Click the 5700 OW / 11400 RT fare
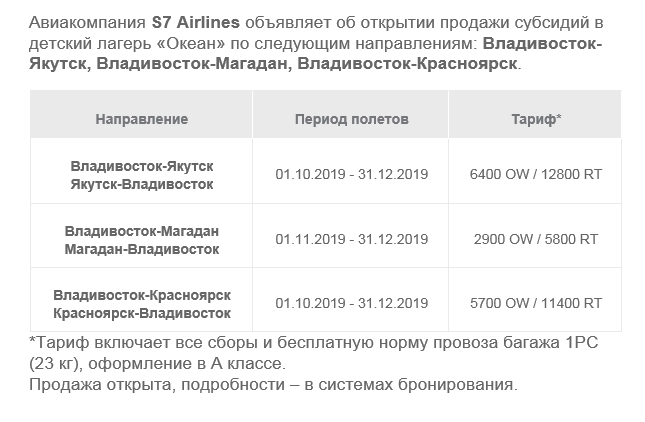The height and width of the screenshot is (422, 645). [x=536, y=303]
